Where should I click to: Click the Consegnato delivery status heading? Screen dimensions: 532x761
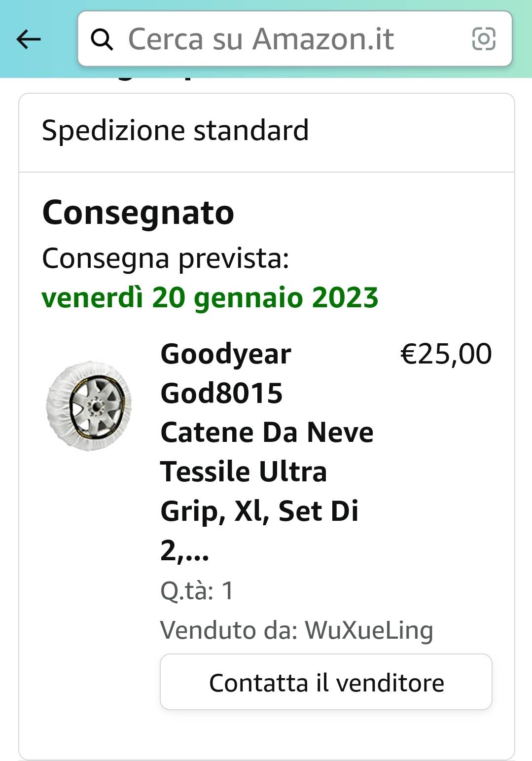tap(139, 213)
